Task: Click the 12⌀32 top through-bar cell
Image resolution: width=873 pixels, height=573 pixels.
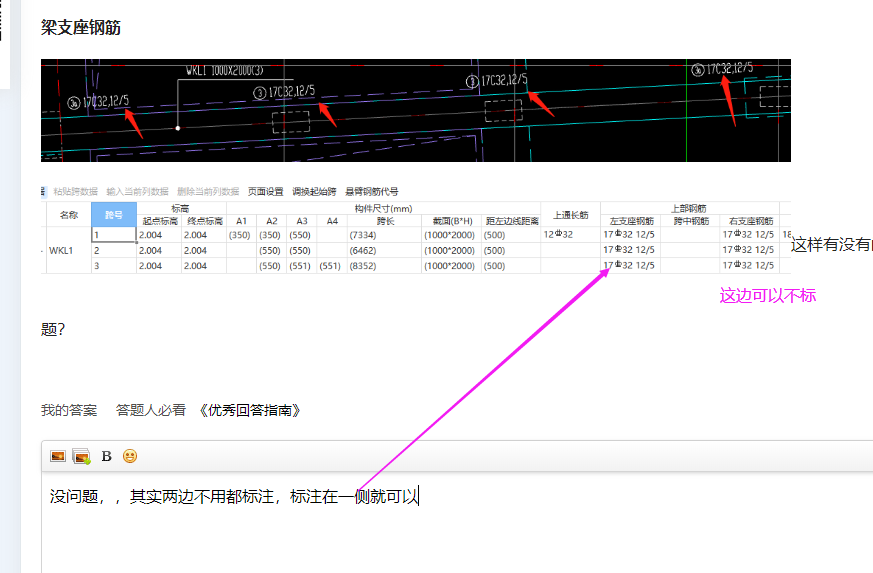Action: tap(570, 235)
